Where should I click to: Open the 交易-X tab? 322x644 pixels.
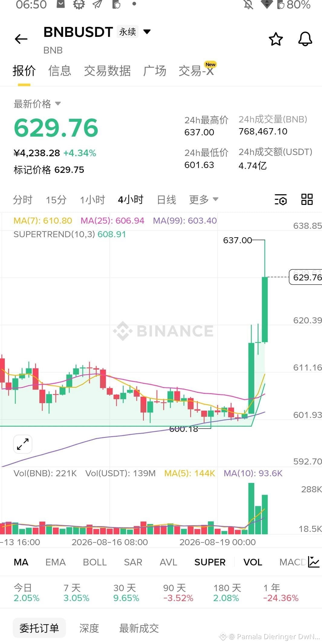click(x=197, y=71)
